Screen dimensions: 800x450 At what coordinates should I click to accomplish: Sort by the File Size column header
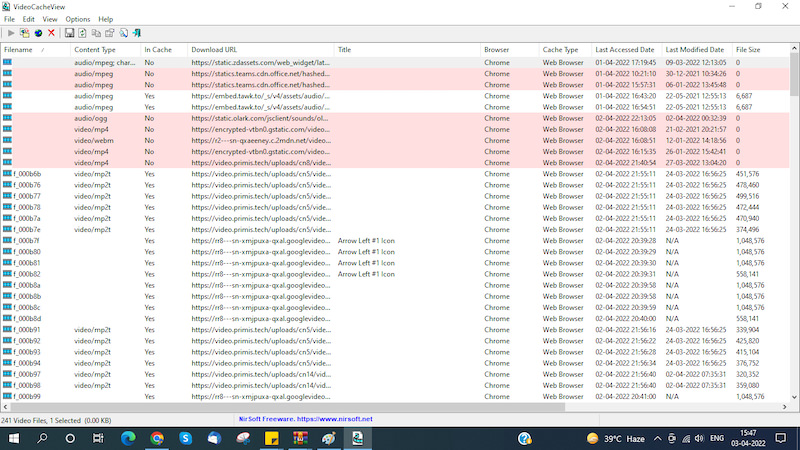[x=760, y=50]
